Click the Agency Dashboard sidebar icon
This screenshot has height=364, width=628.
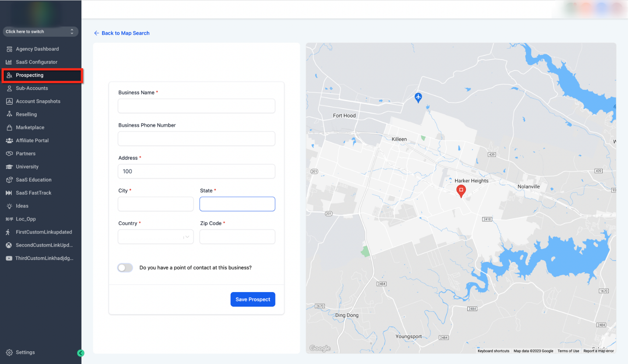[x=9, y=49]
